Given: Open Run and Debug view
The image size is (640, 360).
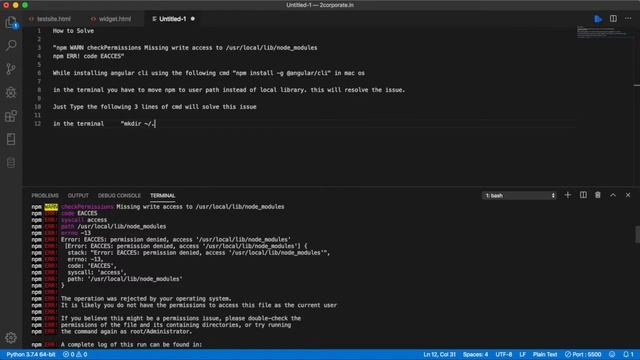Looking at the screenshot, I should (11, 92).
